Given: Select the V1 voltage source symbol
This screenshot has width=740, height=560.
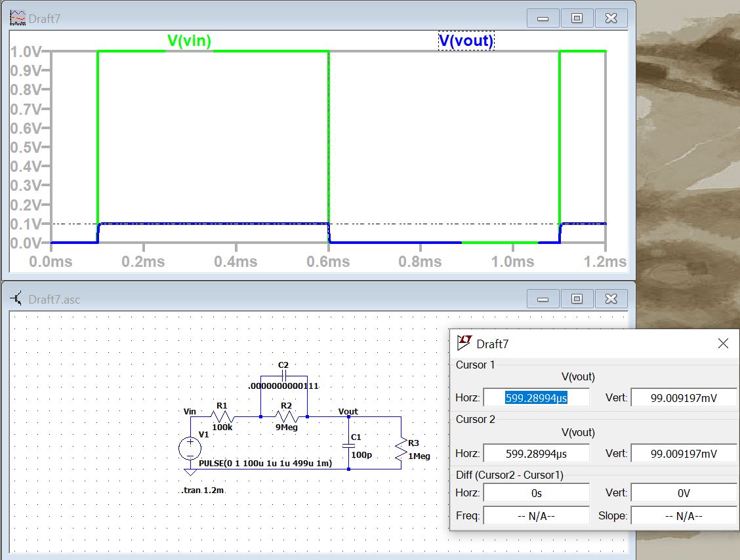Looking at the screenshot, I should [x=190, y=449].
